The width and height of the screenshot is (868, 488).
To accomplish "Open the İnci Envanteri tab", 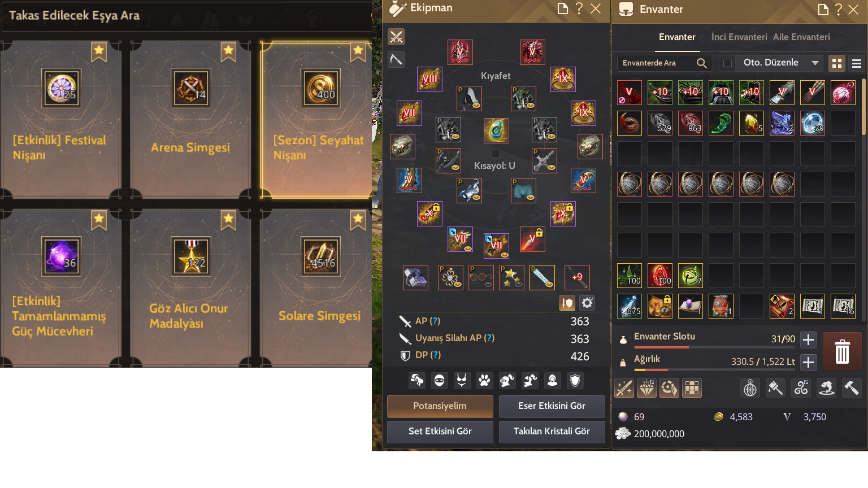I will (739, 37).
